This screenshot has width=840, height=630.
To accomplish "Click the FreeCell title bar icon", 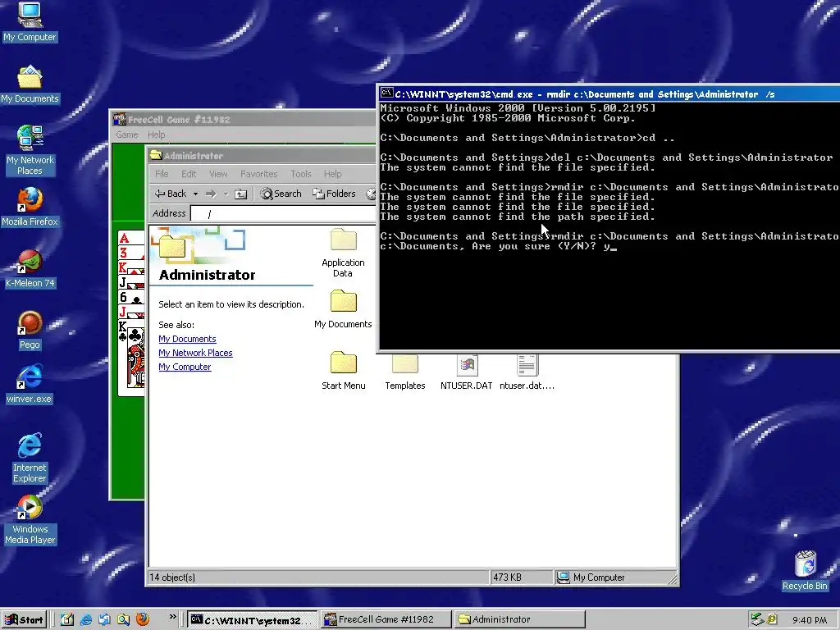I will (x=120, y=119).
